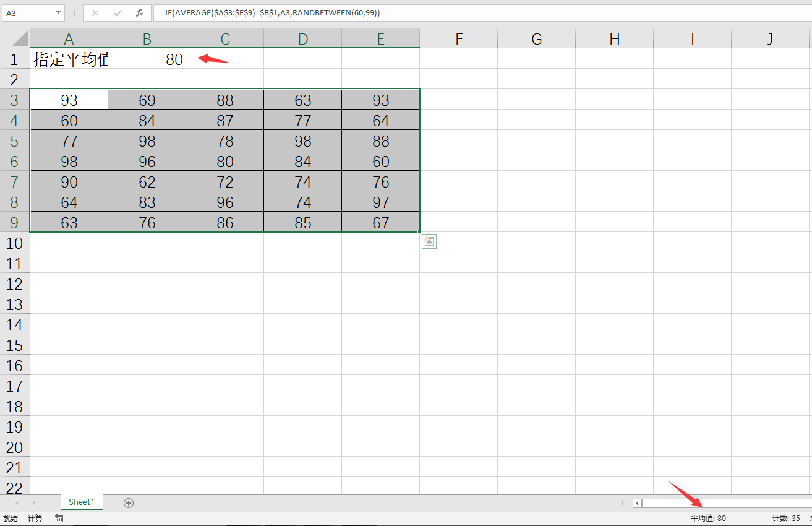
Task: Click the fx Insert Function icon
Action: point(140,12)
